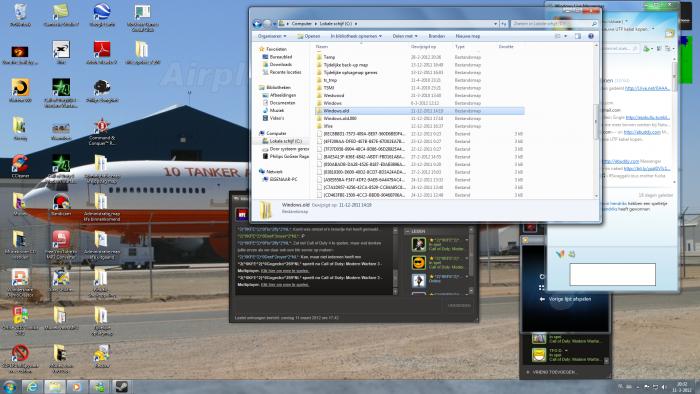Image resolution: width=700 pixels, height=394 pixels.
Task: Expand the 'Delen met' dropdown
Action: pos(405,36)
